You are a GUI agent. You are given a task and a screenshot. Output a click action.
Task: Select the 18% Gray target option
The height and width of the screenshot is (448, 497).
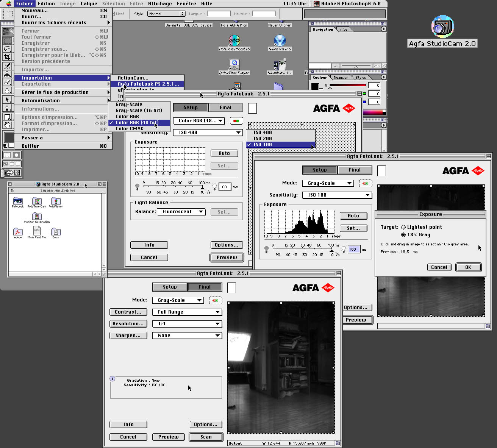point(416,235)
